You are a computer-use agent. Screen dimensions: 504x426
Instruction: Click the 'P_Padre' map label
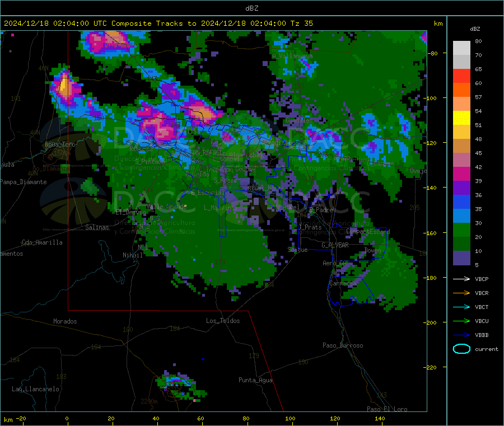click(321, 210)
